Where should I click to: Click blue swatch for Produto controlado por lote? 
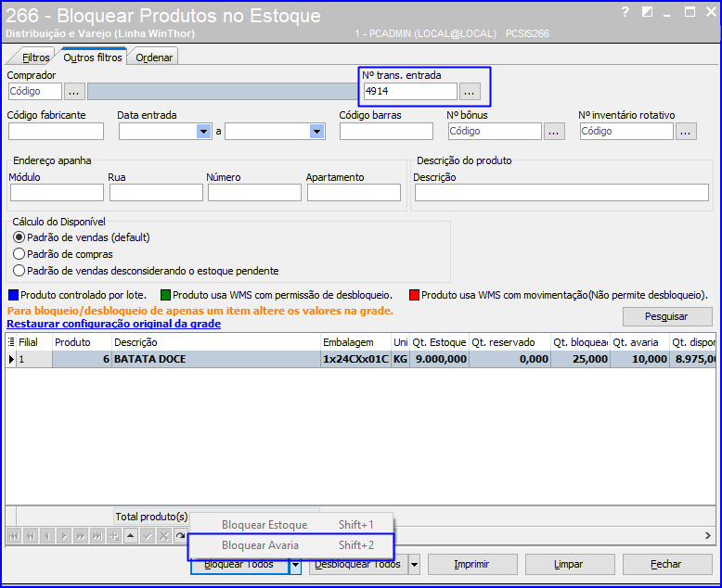(x=13, y=295)
